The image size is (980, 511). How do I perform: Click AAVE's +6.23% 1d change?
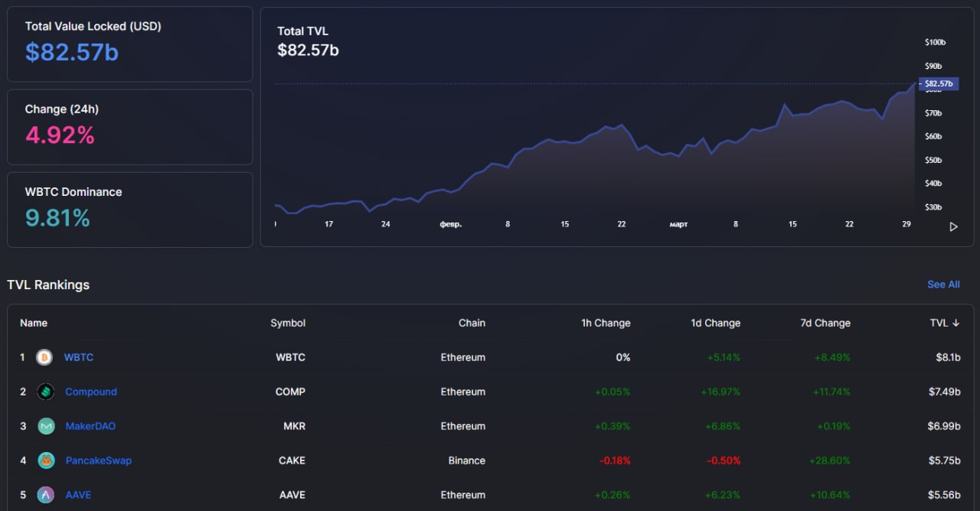click(x=723, y=495)
